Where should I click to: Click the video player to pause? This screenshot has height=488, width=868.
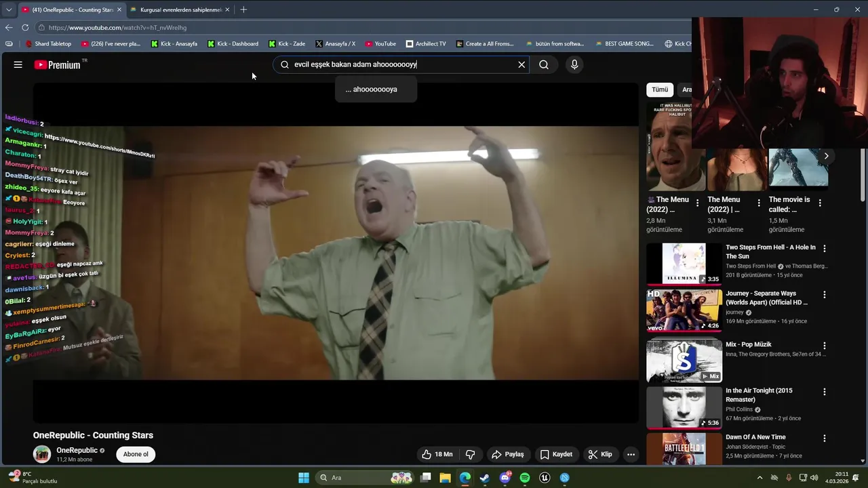pos(336,253)
